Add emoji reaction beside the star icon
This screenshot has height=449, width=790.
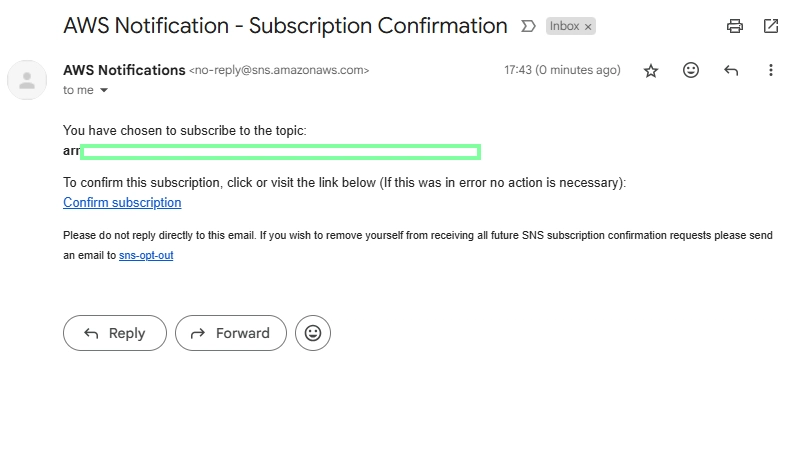691,70
